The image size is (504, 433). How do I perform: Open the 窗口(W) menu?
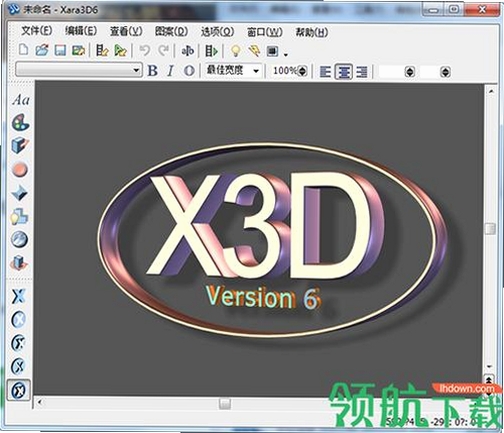click(264, 32)
